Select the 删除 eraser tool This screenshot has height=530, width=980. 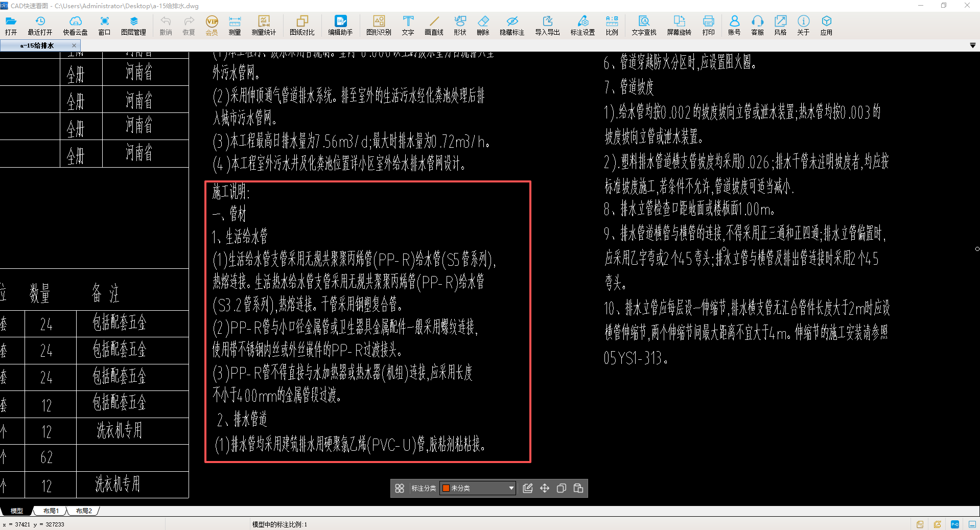[483, 25]
